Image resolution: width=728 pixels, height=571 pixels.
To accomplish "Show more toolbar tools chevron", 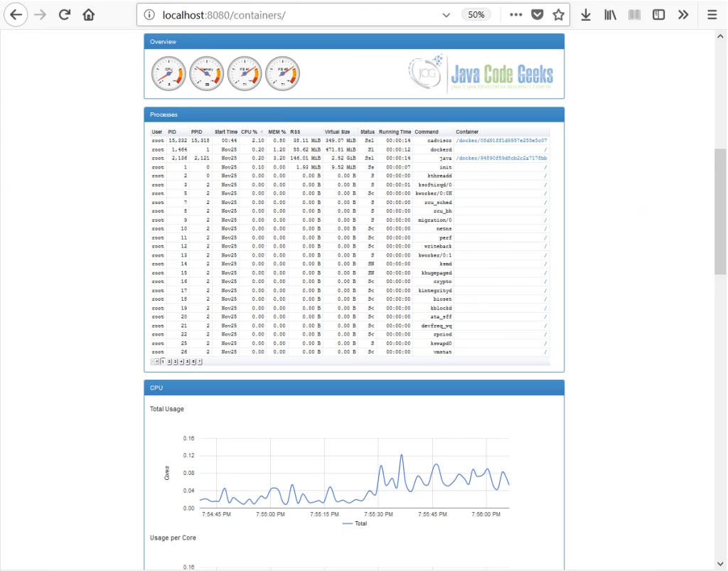I will 683,15.
